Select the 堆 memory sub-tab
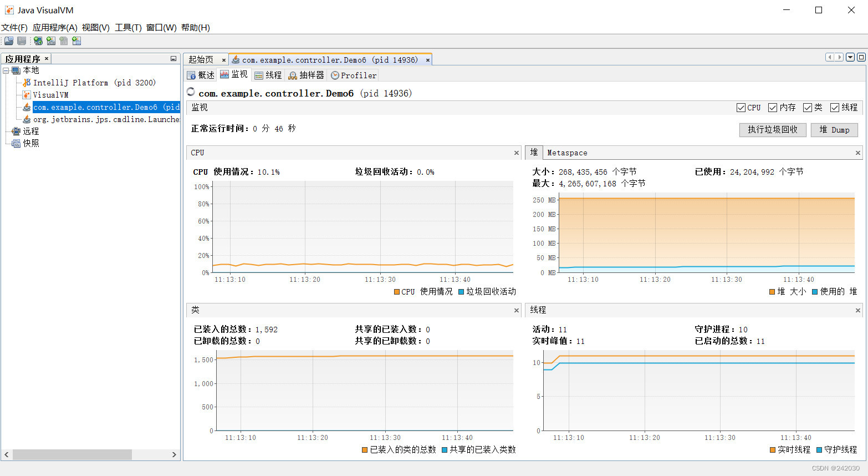This screenshot has height=476, width=868. 534,152
